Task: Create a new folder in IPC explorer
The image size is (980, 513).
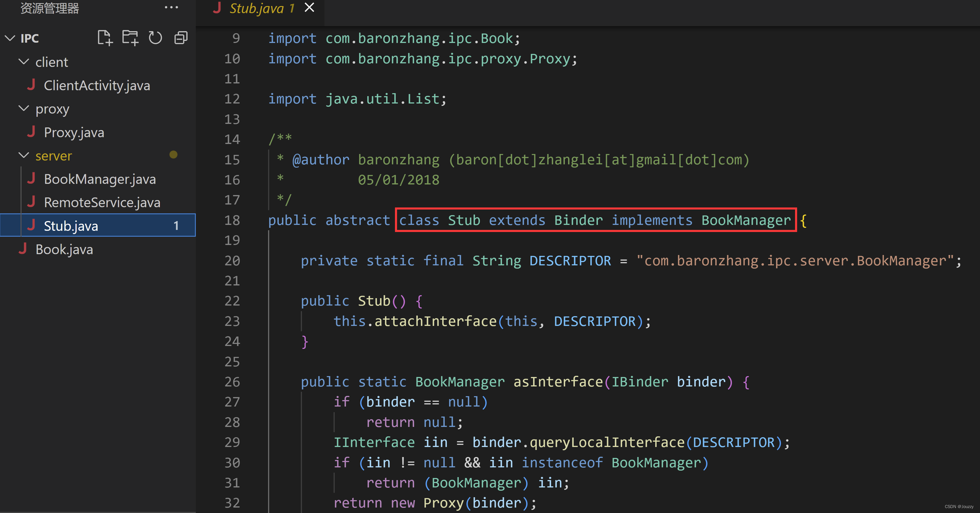Action: [x=130, y=38]
